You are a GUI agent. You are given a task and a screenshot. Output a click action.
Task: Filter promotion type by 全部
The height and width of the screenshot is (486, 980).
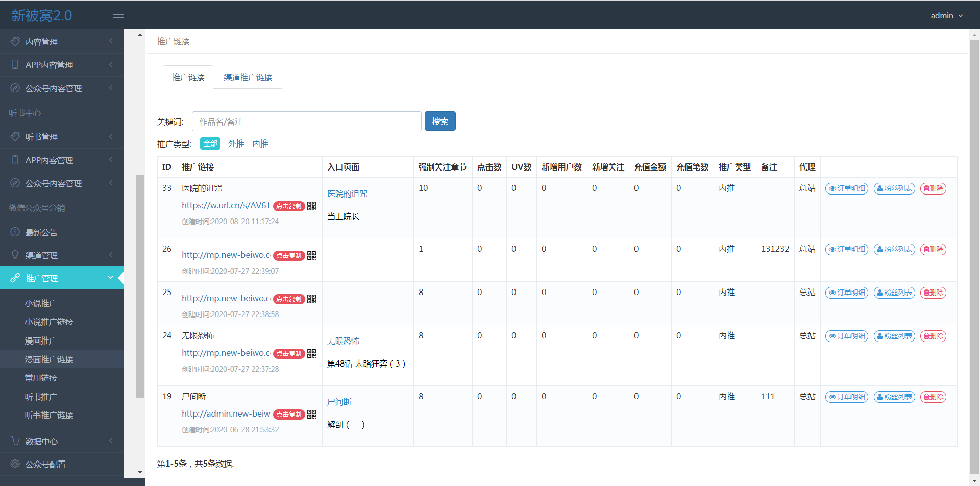(210, 144)
